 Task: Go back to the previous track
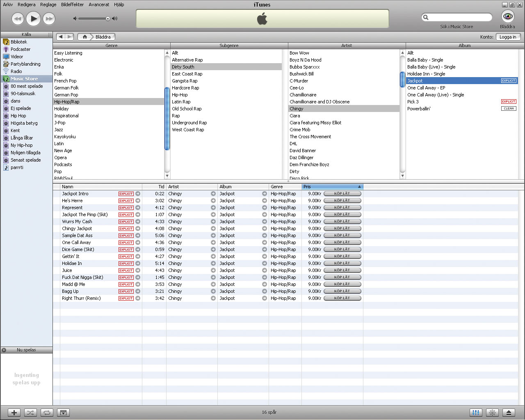coord(18,18)
